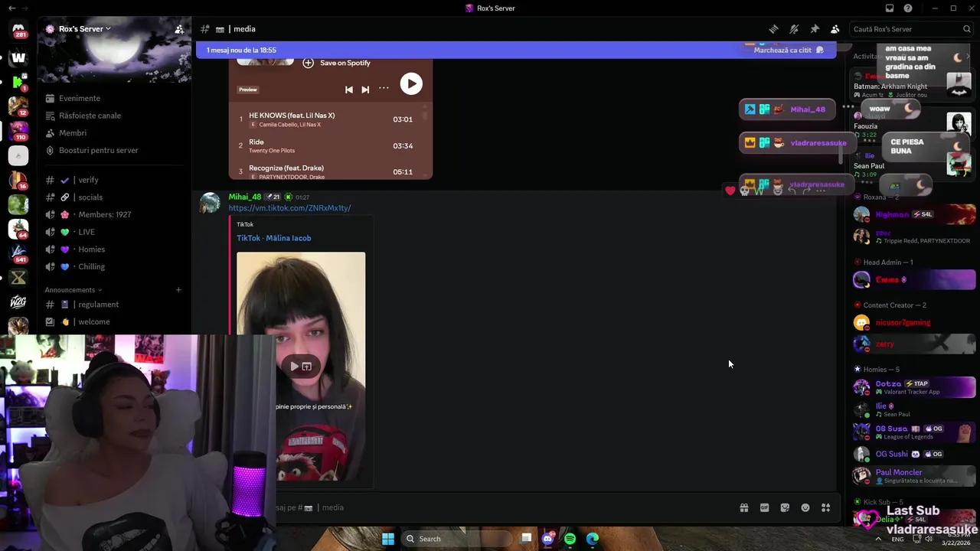Open the vm.tiktok.com link
This screenshot has height=551, width=980.
click(289, 208)
